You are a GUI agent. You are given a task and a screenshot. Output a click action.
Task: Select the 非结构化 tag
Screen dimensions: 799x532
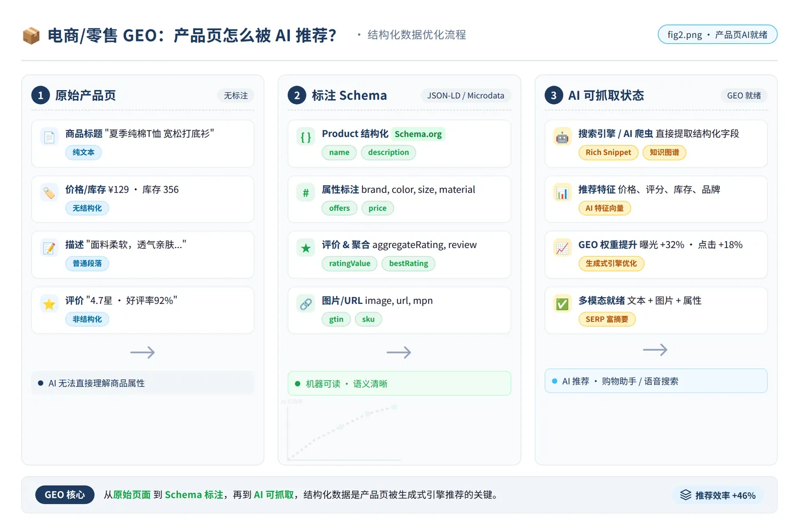87,319
